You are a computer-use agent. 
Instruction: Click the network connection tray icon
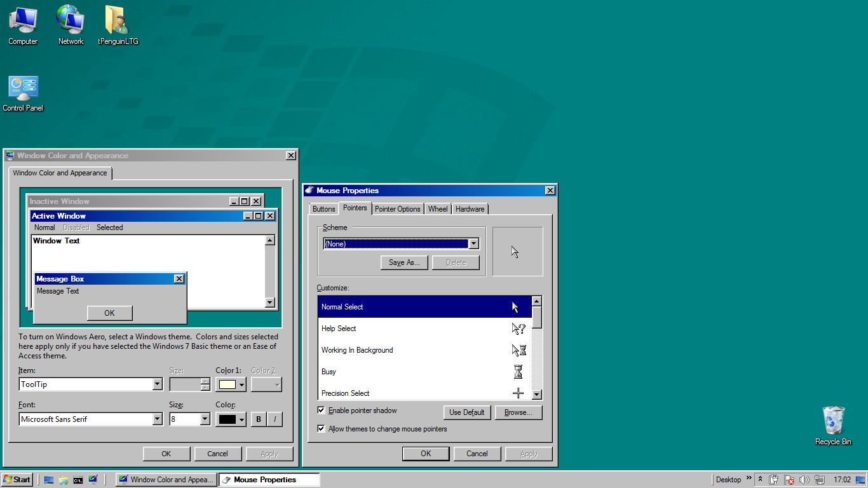[820, 480]
